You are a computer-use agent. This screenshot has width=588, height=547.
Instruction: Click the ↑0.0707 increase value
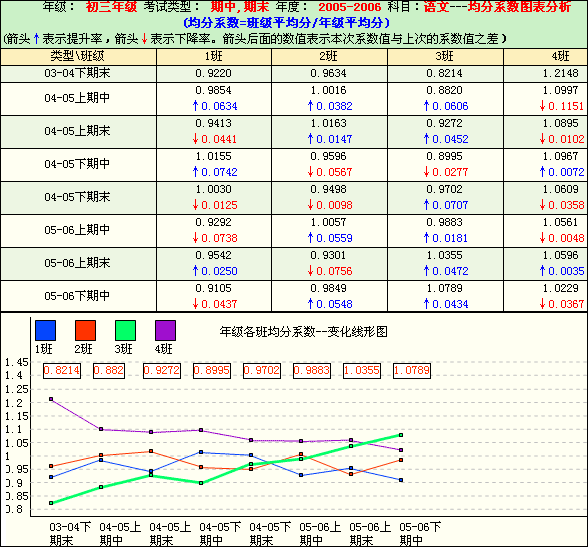[446, 205]
